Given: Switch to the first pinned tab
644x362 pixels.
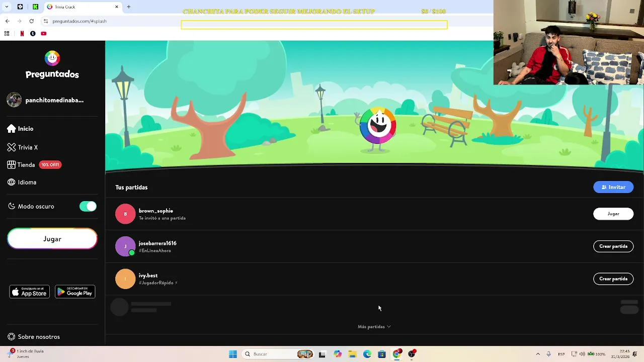Looking at the screenshot, I should pyautogui.click(x=20, y=7).
